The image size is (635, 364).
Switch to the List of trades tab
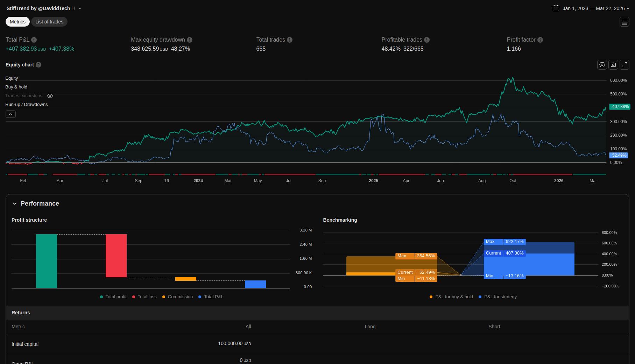click(x=49, y=22)
